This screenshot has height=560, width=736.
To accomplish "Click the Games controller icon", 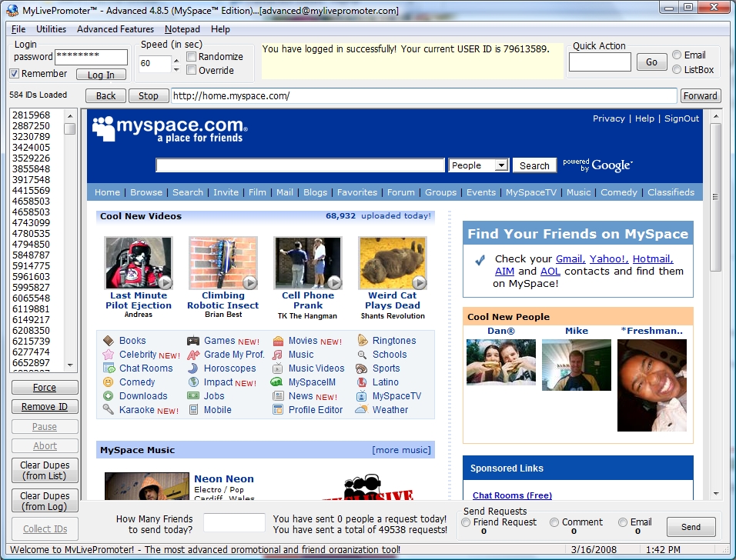I will tap(193, 341).
